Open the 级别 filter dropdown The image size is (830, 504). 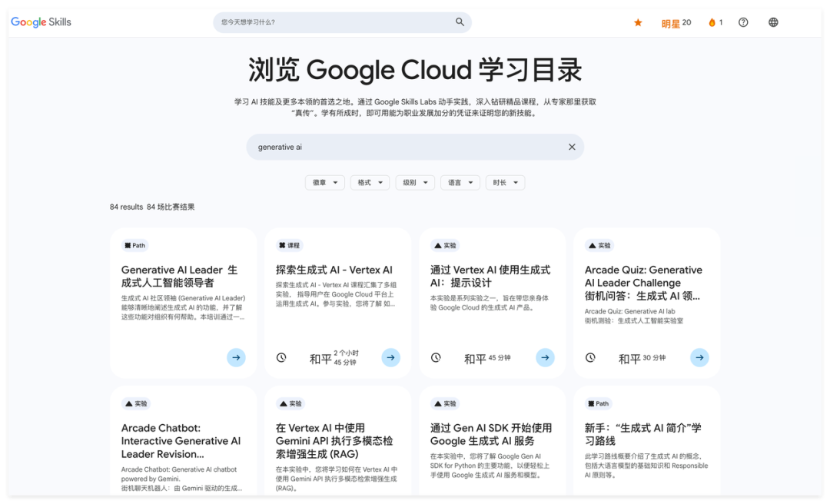415,182
